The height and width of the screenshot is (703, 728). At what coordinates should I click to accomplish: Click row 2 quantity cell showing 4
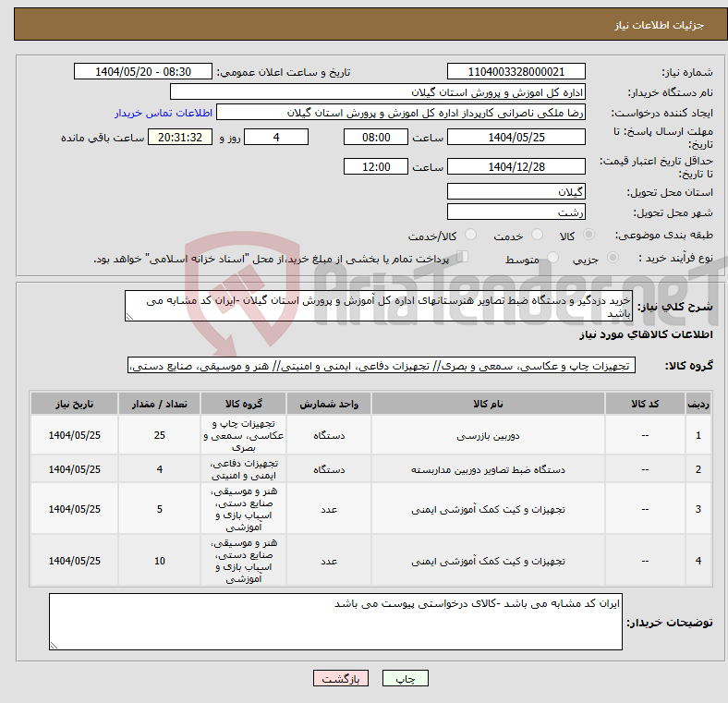coord(159,469)
